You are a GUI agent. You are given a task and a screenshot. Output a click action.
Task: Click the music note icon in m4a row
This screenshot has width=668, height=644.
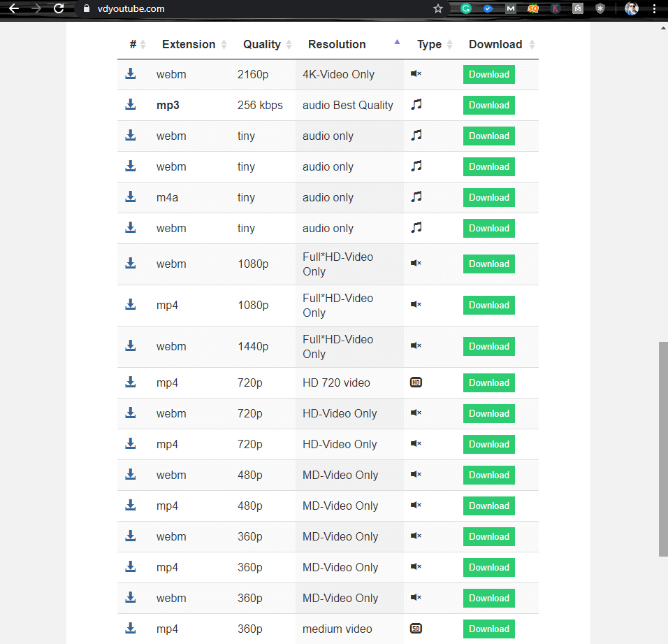[416, 197]
